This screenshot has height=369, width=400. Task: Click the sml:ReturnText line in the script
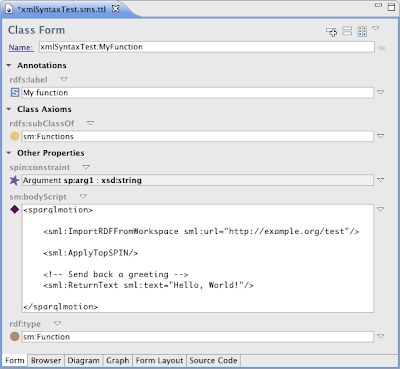coord(148,285)
